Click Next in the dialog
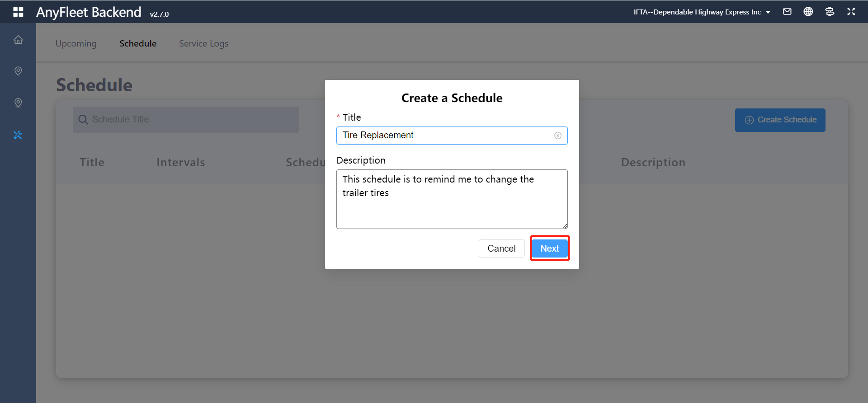This screenshot has width=868, height=403. click(550, 248)
